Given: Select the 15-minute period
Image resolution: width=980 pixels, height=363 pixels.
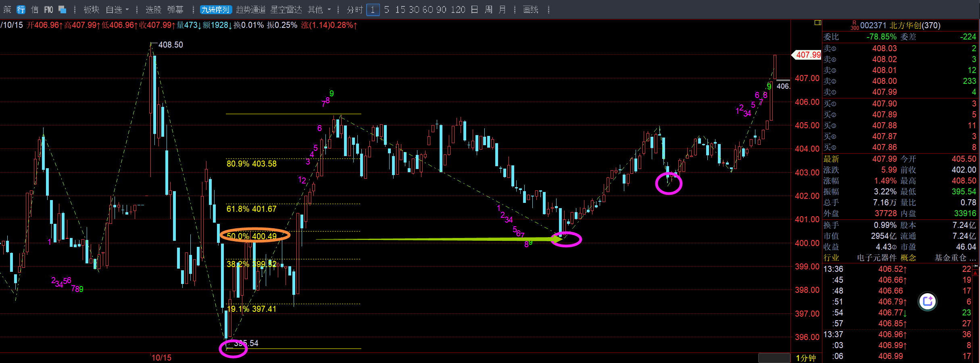Looking at the screenshot, I should [400, 10].
